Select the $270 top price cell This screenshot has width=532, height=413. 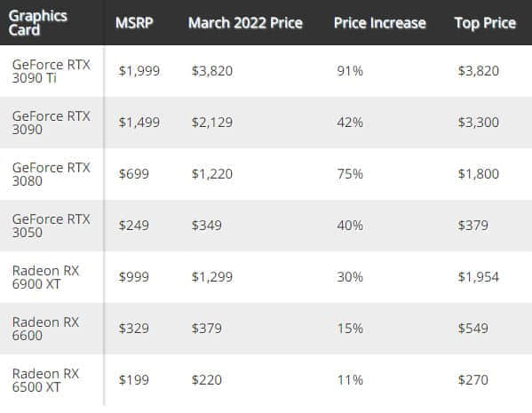(473, 380)
